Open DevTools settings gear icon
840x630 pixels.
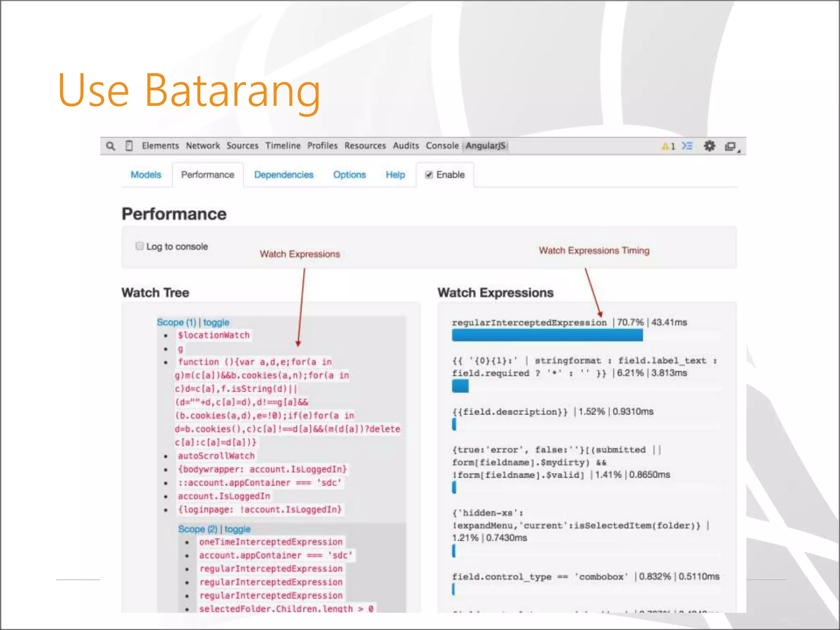point(709,146)
